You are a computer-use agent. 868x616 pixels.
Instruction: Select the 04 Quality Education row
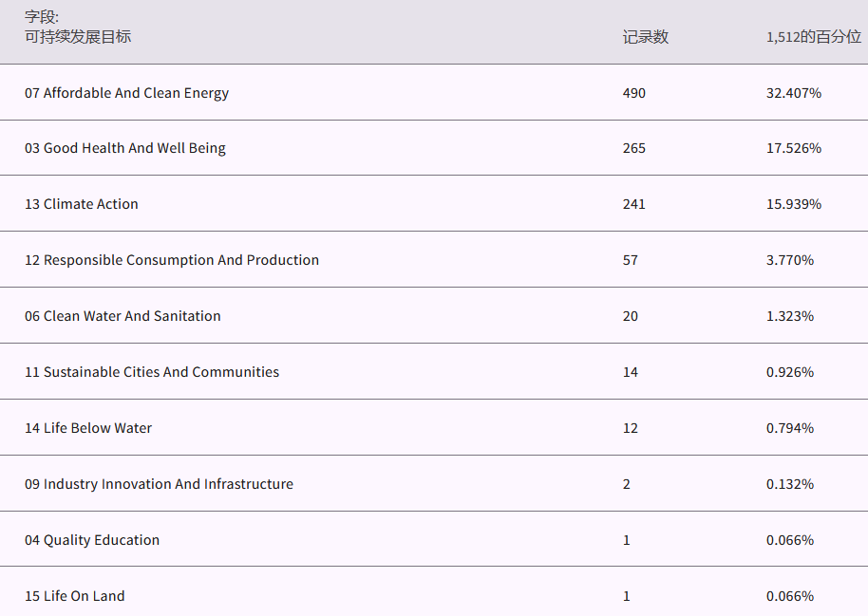[92, 540]
